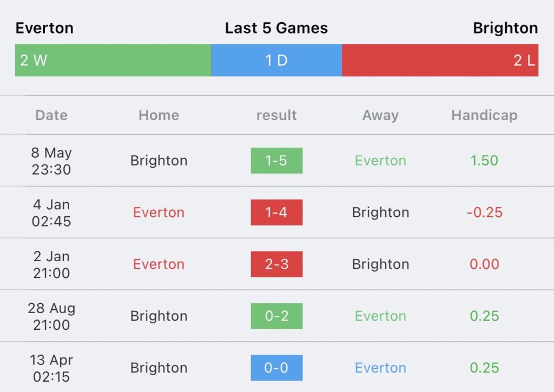Sort by the Date column header
The width and height of the screenshot is (554, 392).
point(51,115)
